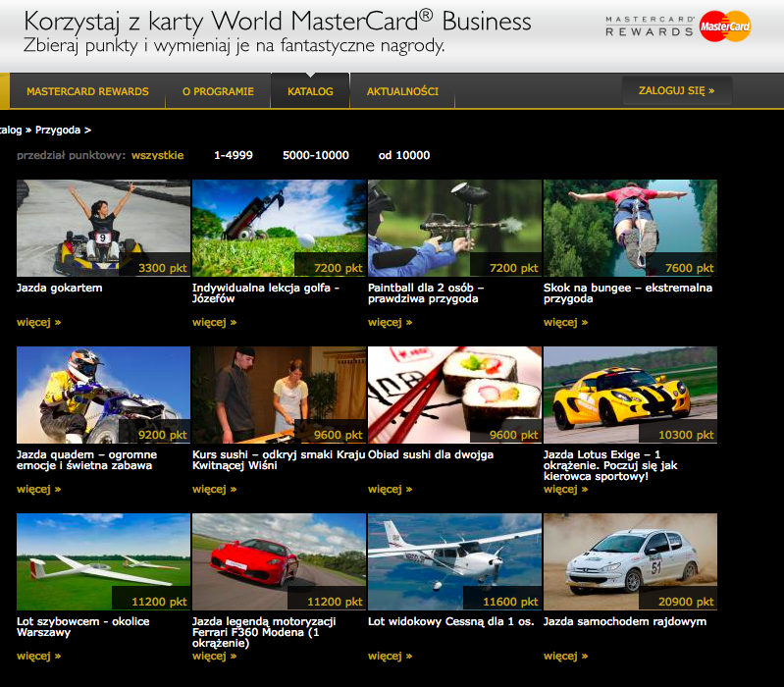
Task: Click więcej under golf lesson
Action: (215, 323)
